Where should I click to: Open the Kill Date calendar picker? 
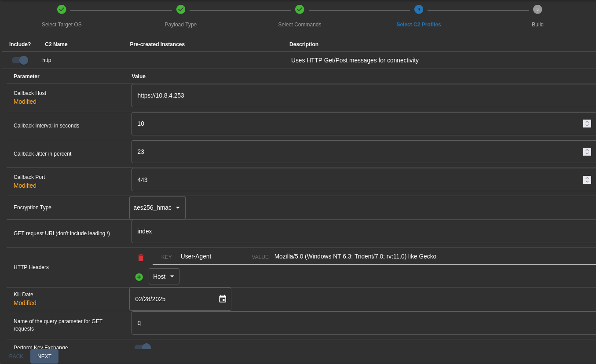click(x=223, y=299)
